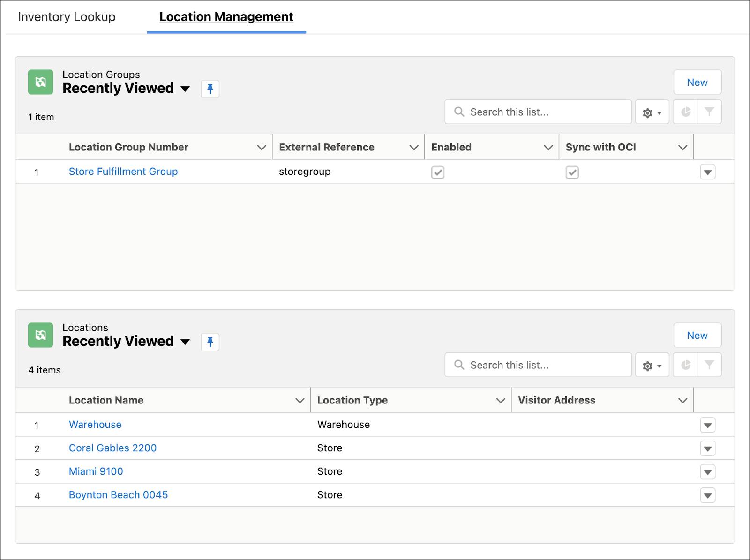750x560 pixels.
Task: Show row actions for Warehouse location
Action: [x=708, y=425]
